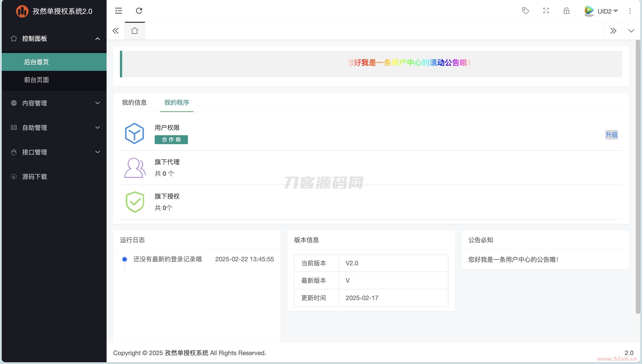Expand the tab operations dropdown arrow

pyautogui.click(x=631, y=31)
